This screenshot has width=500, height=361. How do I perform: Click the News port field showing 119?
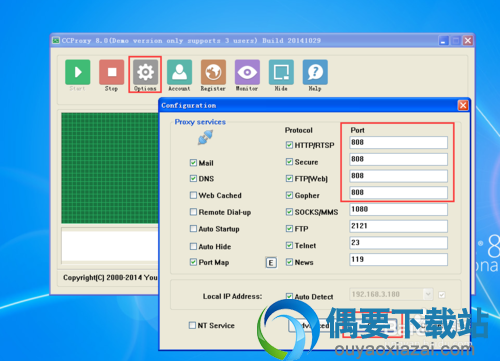[x=398, y=259]
